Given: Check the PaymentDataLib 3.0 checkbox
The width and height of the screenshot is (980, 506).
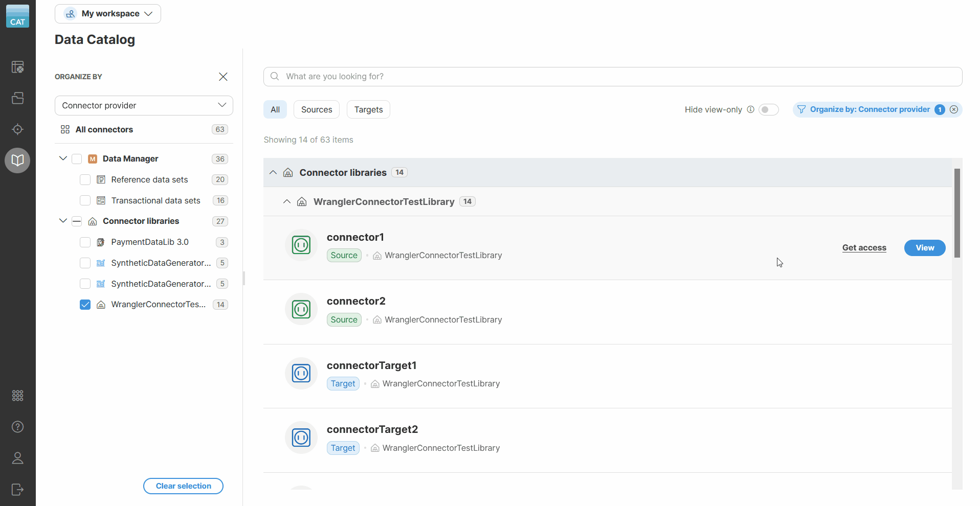Looking at the screenshot, I should (x=85, y=242).
